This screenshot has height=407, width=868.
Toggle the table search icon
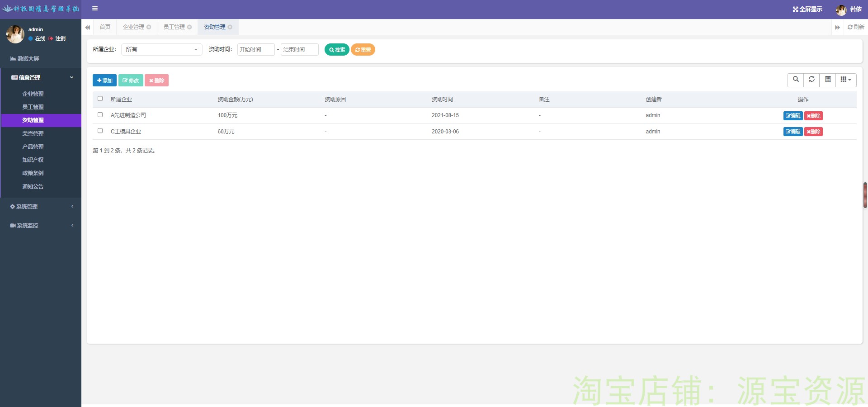[x=796, y=80]
